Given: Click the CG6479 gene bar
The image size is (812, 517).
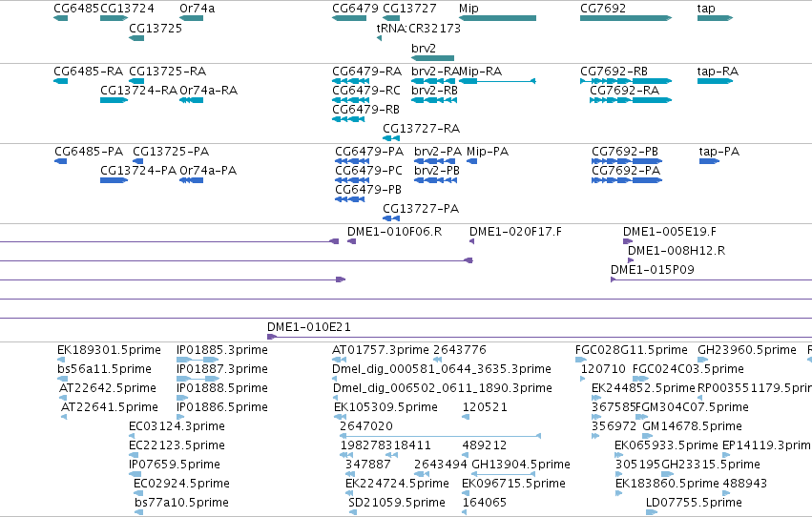Looking at the screenshot, I should pos(349,18).
